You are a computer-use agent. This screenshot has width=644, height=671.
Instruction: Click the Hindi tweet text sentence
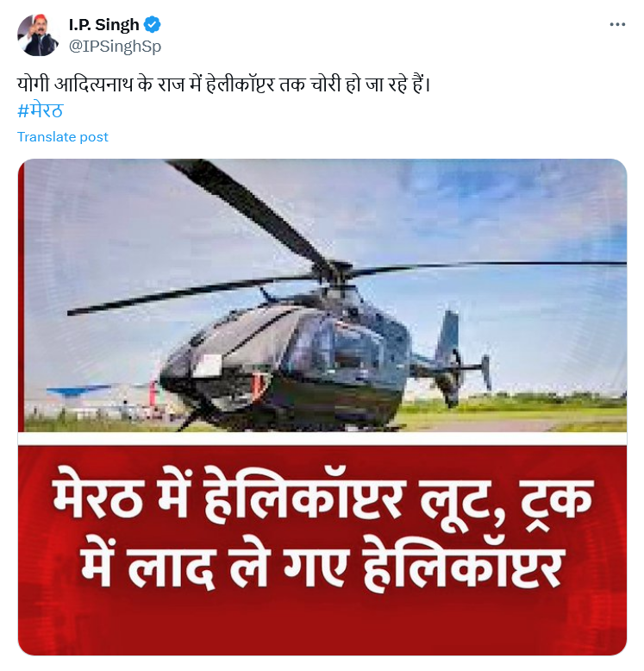(223, 85)
